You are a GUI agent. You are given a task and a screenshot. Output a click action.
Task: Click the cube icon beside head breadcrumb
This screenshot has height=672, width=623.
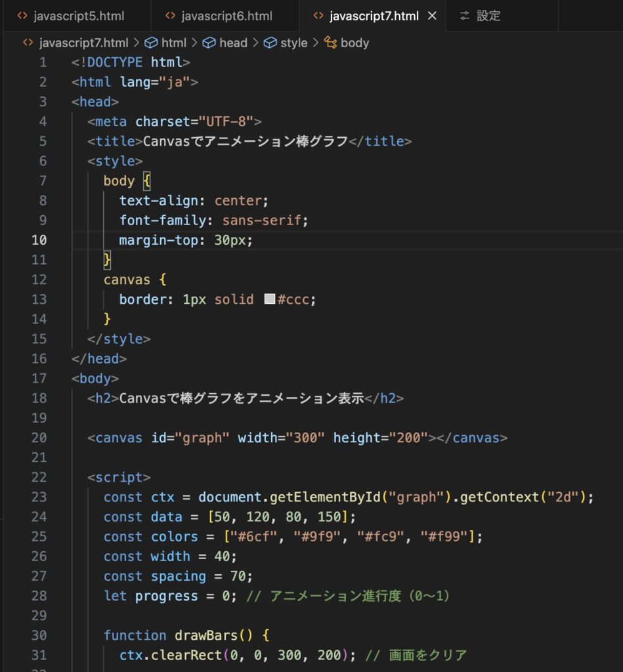click(x=209, y=43)
